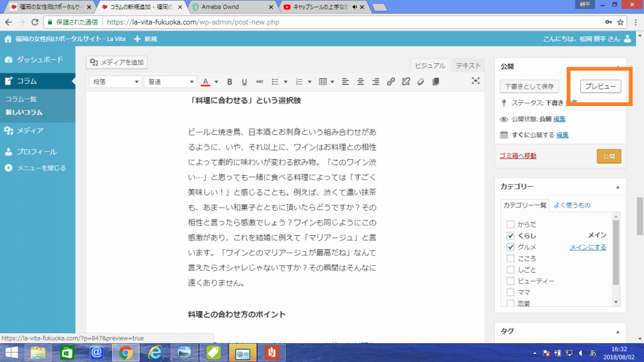Switch to ビジュアル editor tab
Image resolution: width=644 pixels, height=362 pixels.
430,65
